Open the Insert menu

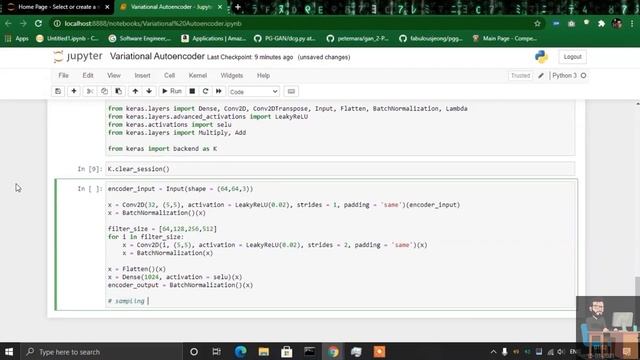click(x=142, y=76)
